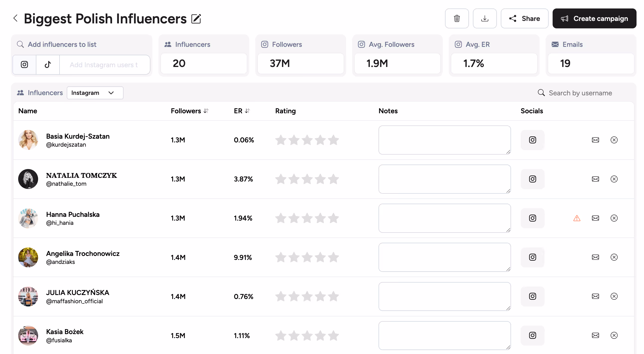
Task: Open Hanna Puchalska's warning alert icon
Action: (577, 218)
